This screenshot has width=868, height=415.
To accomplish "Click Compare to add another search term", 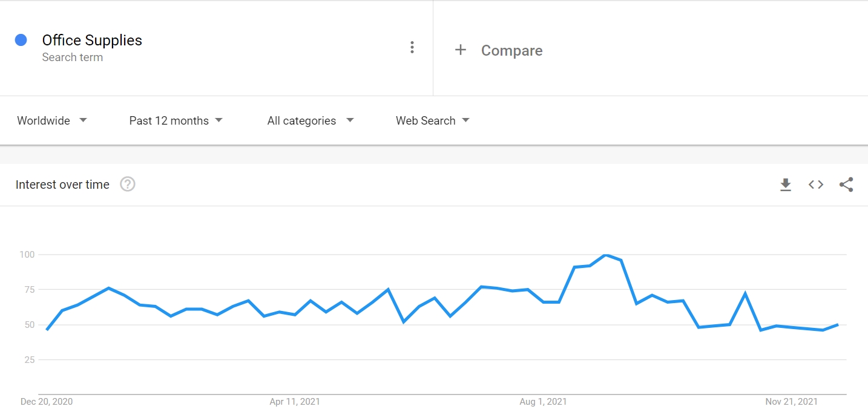I will [511, 51].
